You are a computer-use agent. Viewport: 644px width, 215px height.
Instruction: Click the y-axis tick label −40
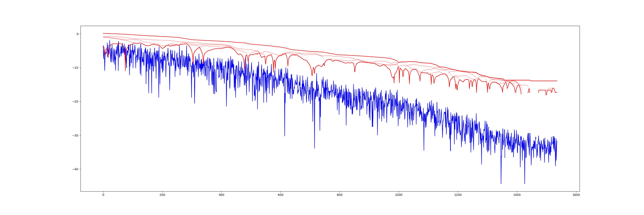point(75,169)
